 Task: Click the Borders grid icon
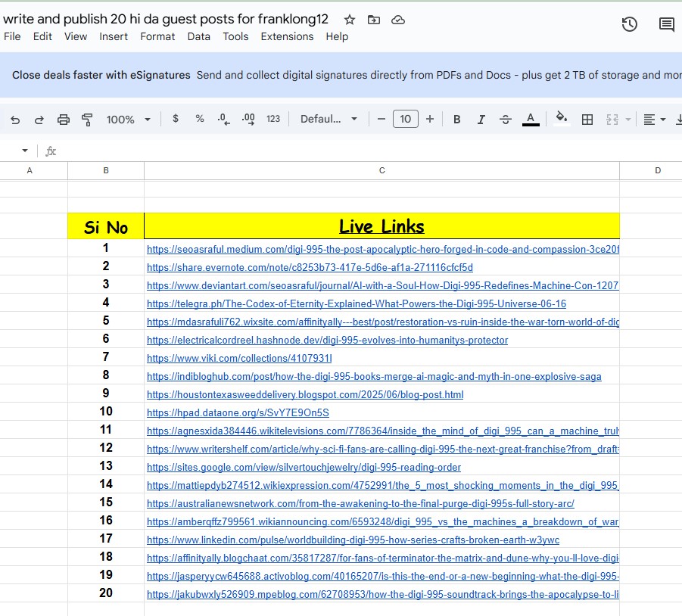587,120
